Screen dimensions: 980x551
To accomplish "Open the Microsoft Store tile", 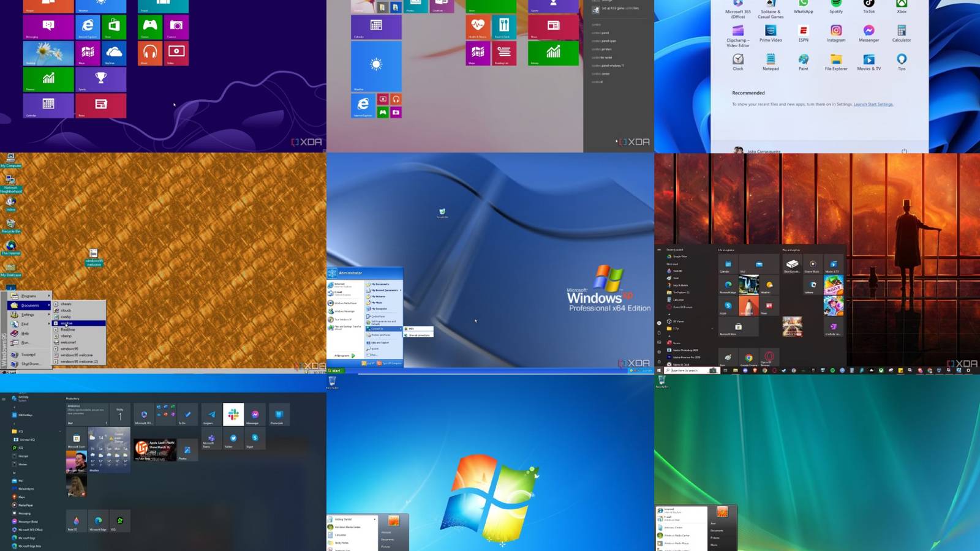I will pyautogui.click(x=738, y=328).
